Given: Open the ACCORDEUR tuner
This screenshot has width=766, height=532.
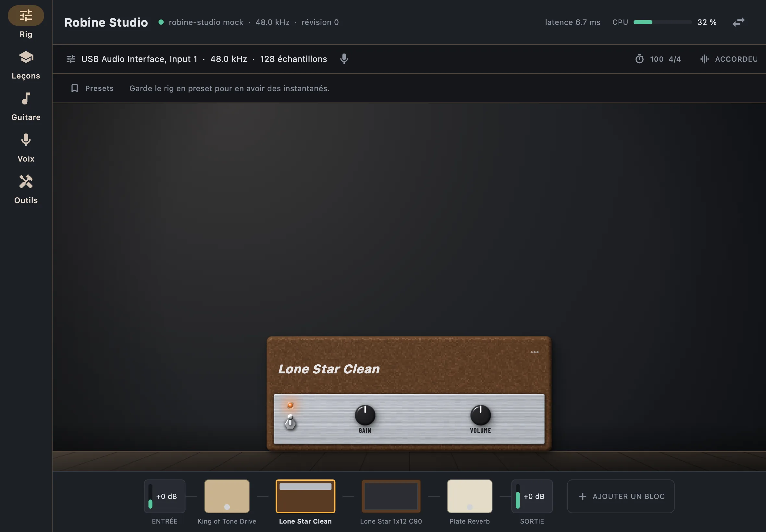Looking at the screenshot, I should pos(729,59).
